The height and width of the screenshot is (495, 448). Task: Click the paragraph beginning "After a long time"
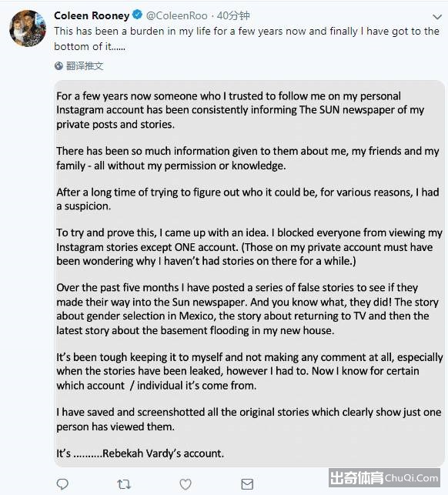coord(248,199)
